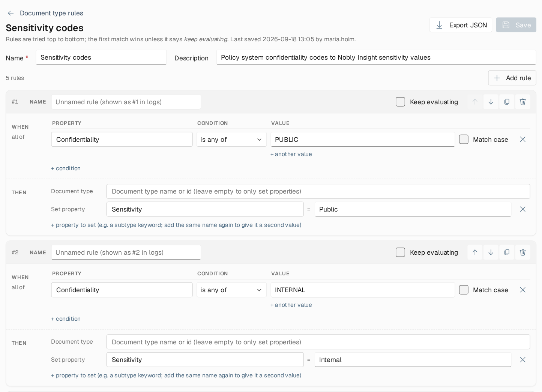The image size is (542, 392).
Task: Edit the PUBLIC value field
Action: pos(363,140)
